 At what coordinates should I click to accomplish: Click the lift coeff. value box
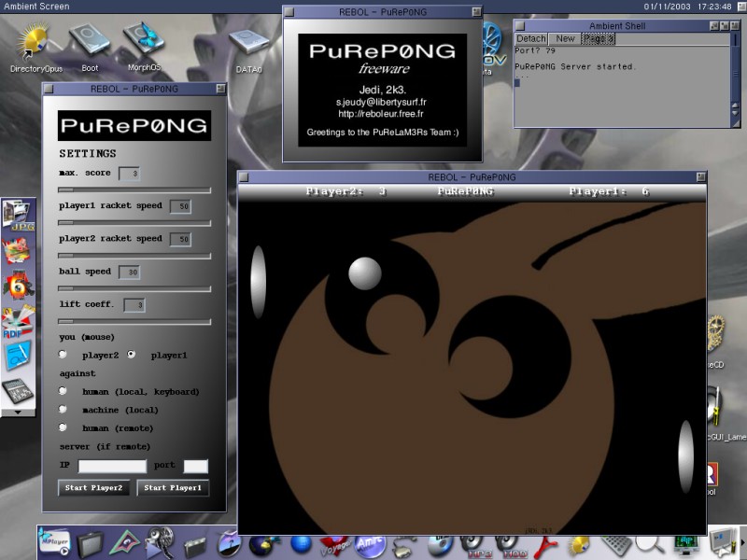pos(134,305)
